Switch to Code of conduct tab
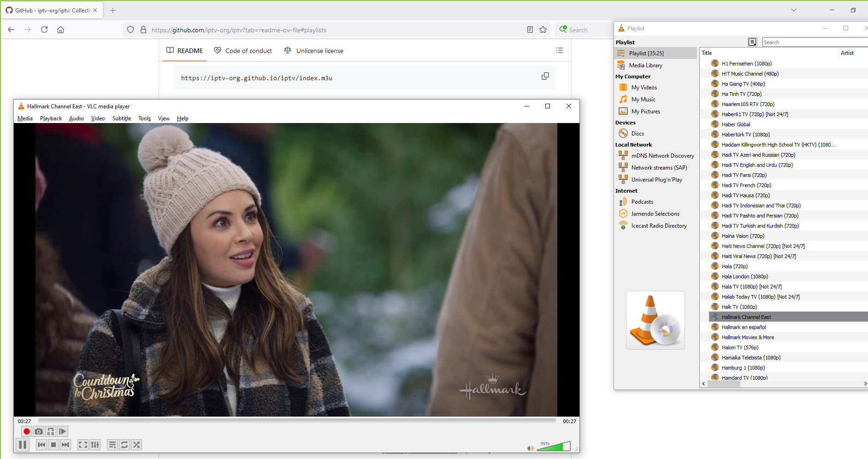This screenshot has height=459, width=868. [243, 51]
